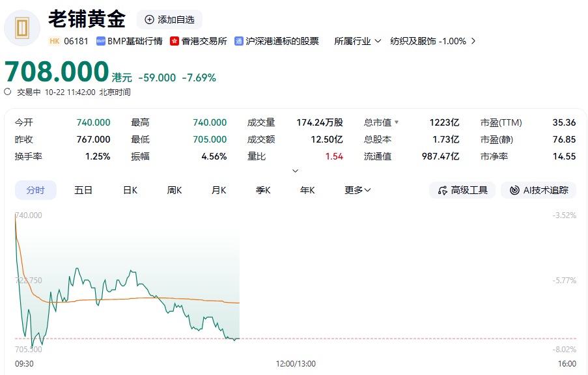The image size is (588, 375).
Task: Click the 沪深港通 blue badge icon
Action: pos(239,41)
